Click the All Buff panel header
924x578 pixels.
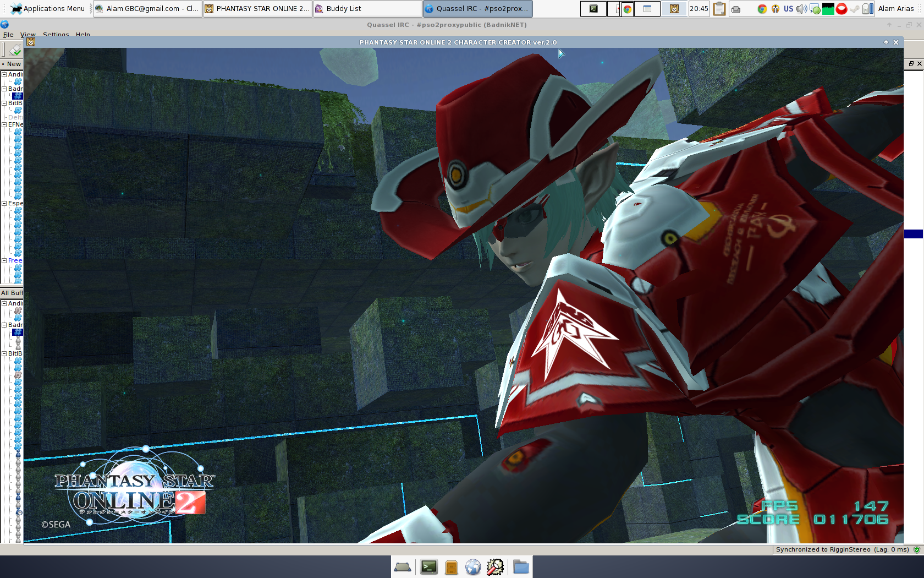pyautogui.click(x=12, y=293)
